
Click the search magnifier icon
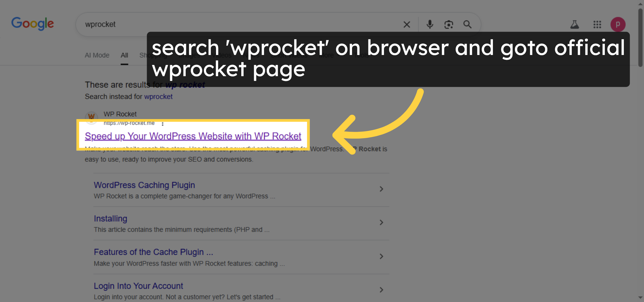(x=467, y=24)
